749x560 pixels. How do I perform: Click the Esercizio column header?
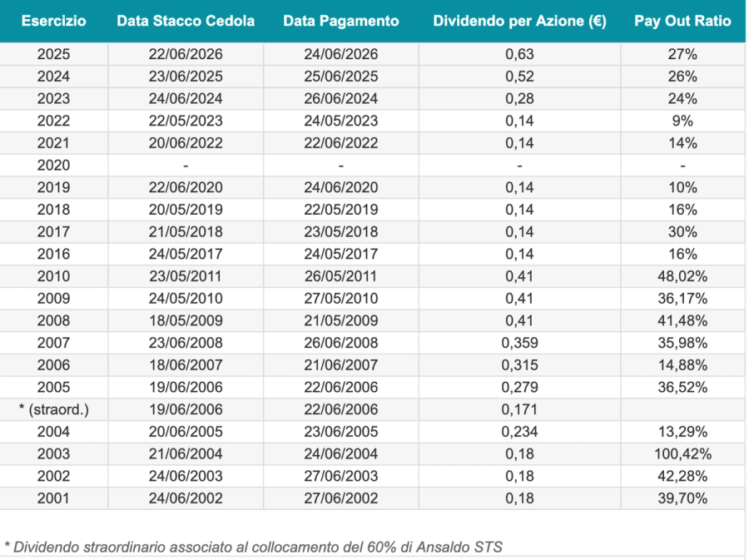[x=53, y=21]
